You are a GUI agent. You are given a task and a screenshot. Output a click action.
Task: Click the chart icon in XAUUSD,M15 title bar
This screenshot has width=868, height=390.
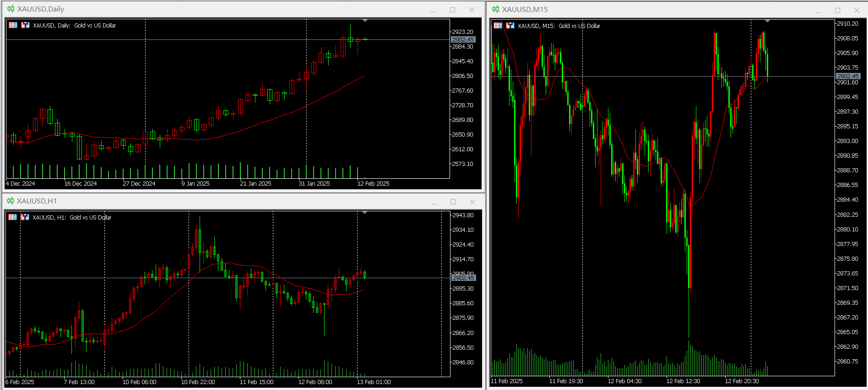(495, 9)
